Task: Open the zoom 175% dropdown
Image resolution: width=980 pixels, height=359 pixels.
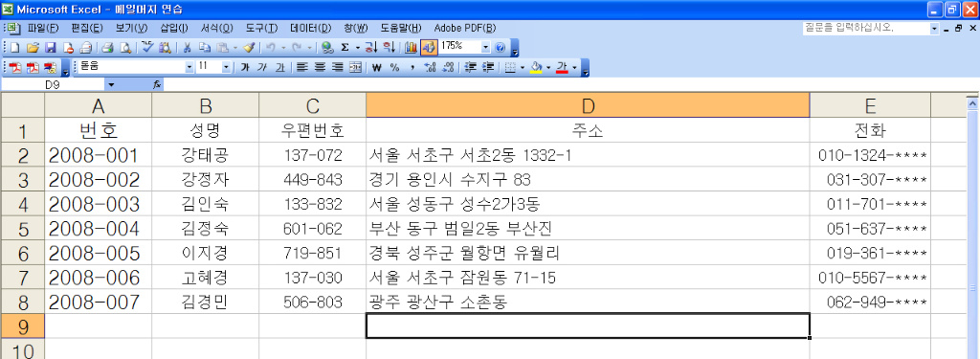Action: point(485,48)
